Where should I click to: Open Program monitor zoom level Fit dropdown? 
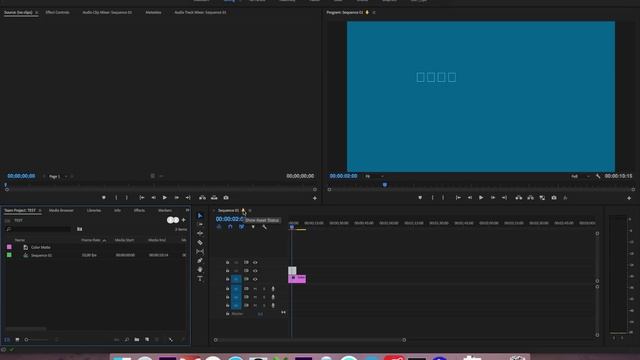click(374, 176)
